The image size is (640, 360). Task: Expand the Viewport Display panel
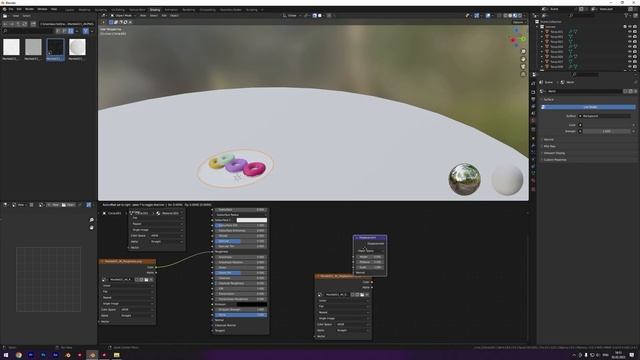[x=554, y=153]
